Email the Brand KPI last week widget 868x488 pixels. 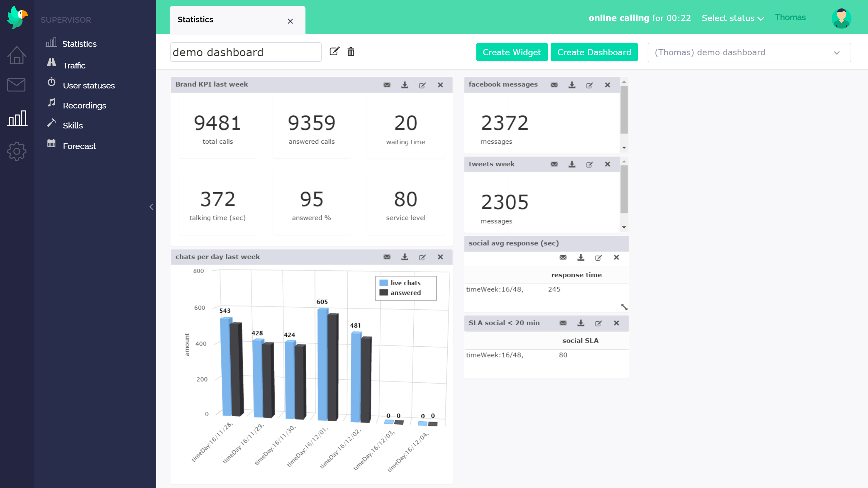point(387,85)
